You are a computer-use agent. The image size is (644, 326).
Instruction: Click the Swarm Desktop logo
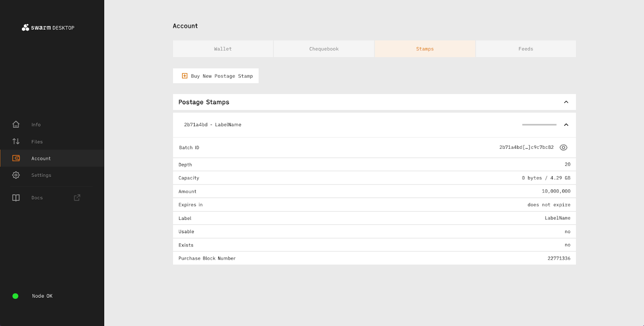48,27
